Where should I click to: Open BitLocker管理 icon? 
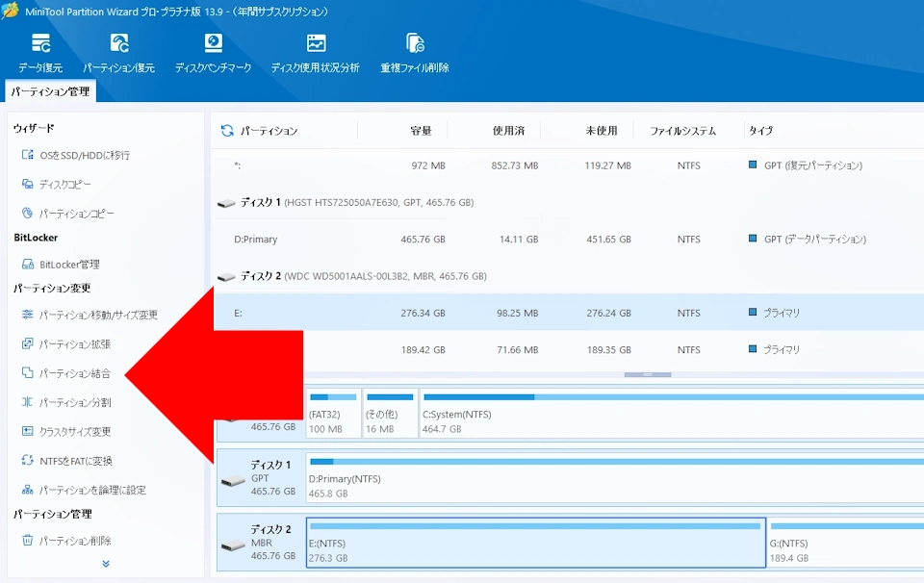coord(27,265)
